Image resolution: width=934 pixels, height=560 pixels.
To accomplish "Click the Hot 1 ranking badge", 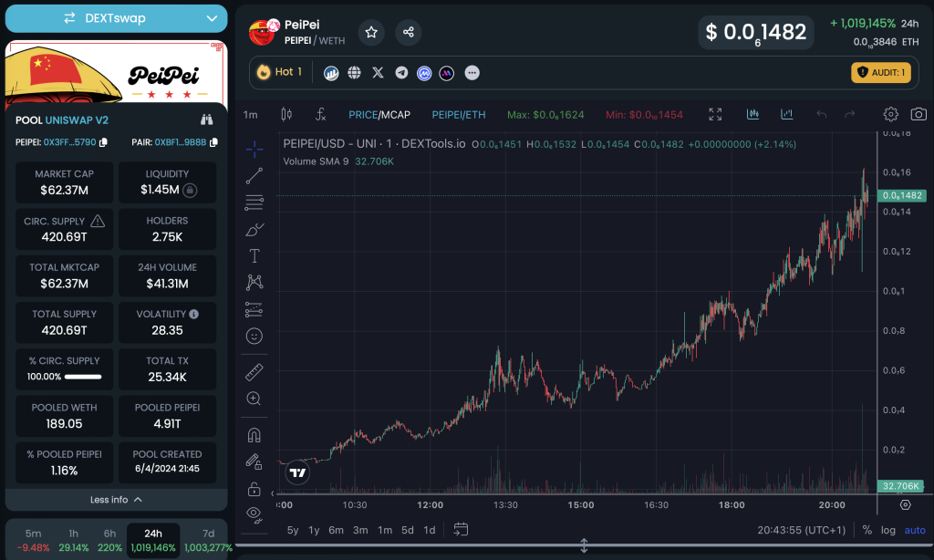I will (279, 72).
